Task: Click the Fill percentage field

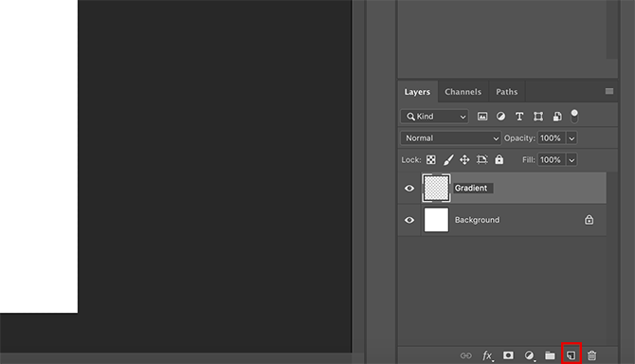Action: (551, 160)
